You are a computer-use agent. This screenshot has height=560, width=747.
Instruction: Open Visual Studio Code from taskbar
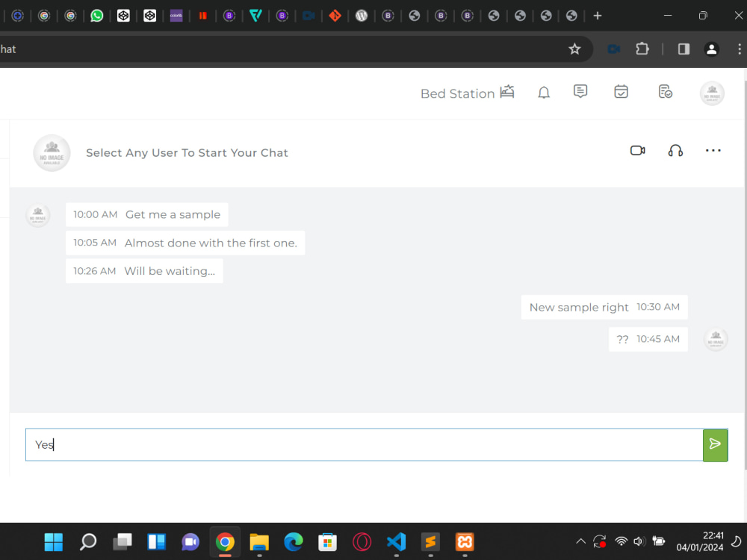397,542
